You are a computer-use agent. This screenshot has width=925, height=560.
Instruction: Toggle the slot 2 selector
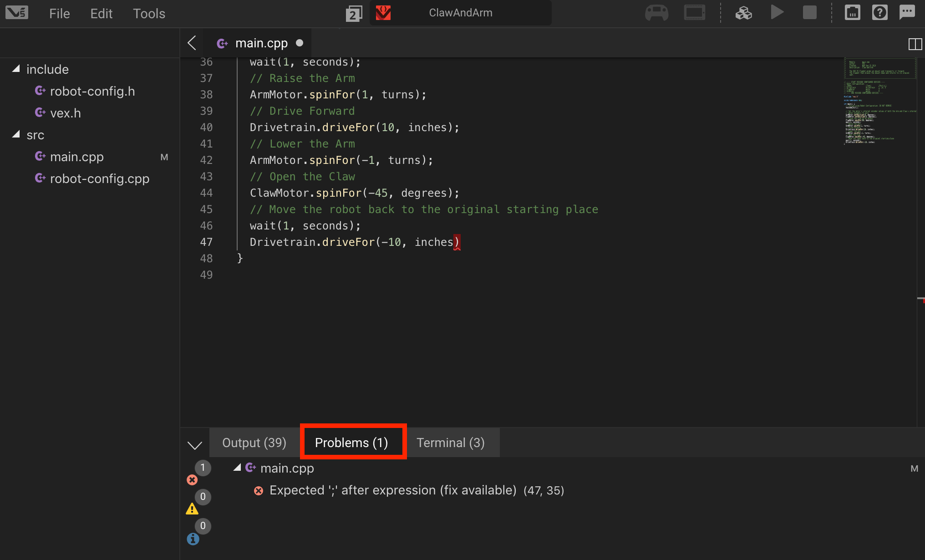[354, 14]
